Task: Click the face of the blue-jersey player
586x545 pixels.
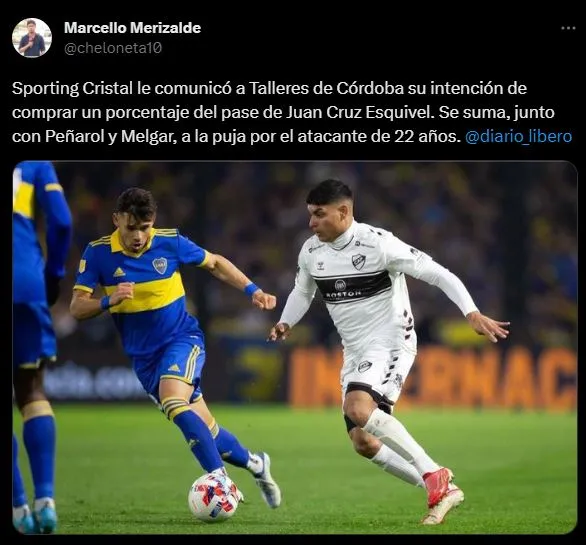Action: coord(135,231)
